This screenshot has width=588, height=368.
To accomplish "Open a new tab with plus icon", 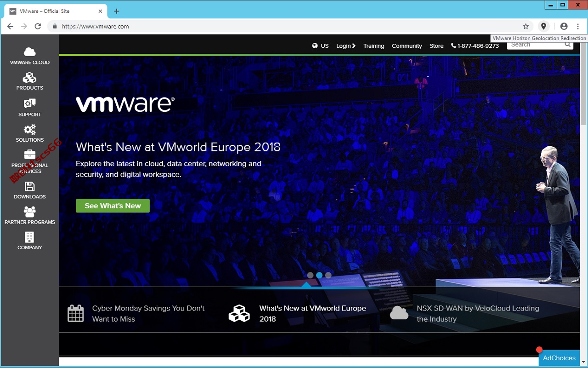I will (x=117, y=11).
